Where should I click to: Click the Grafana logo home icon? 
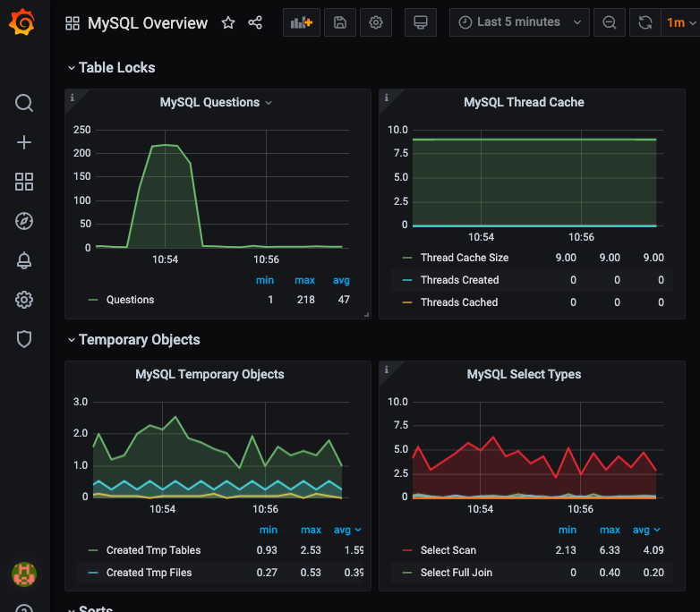pyautogui.click(x=24, y=23)
